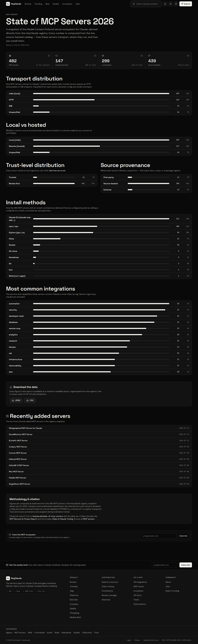Focus the Search Claude workflows field

146,4
